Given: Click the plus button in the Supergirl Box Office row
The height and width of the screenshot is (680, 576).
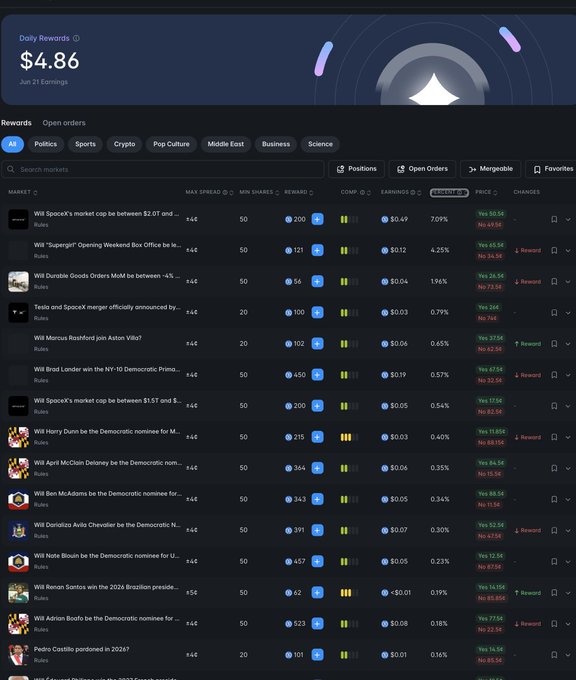Looking at the screenshot, I should [317, 250].
